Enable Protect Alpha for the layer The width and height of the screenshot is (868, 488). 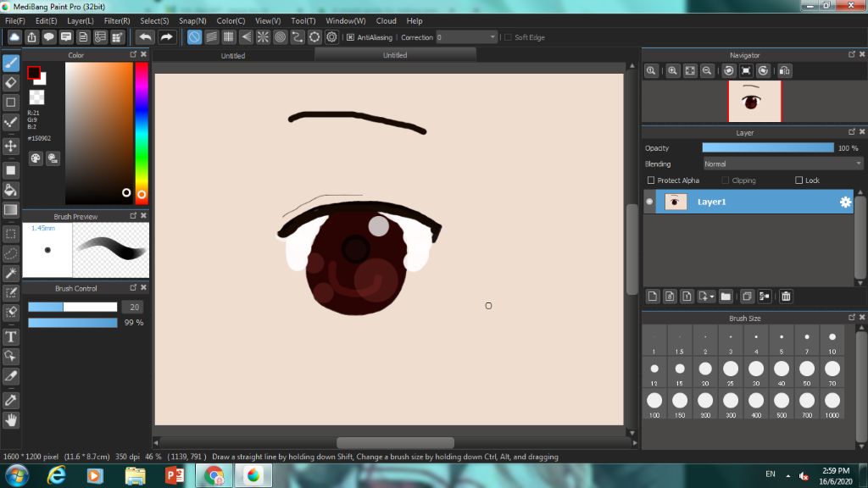coord(651,180)
